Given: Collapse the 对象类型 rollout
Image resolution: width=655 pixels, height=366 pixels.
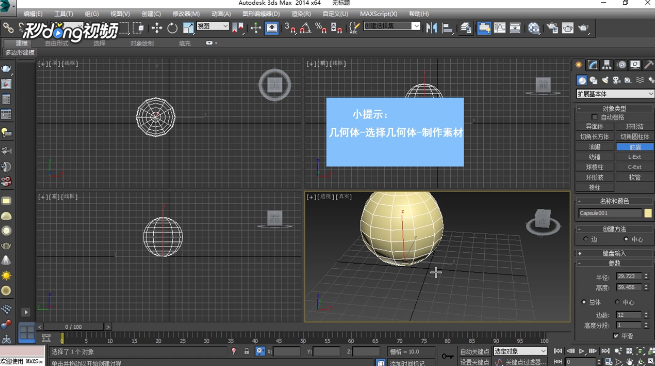Looking at the screenshot, I should click(615, 108).
